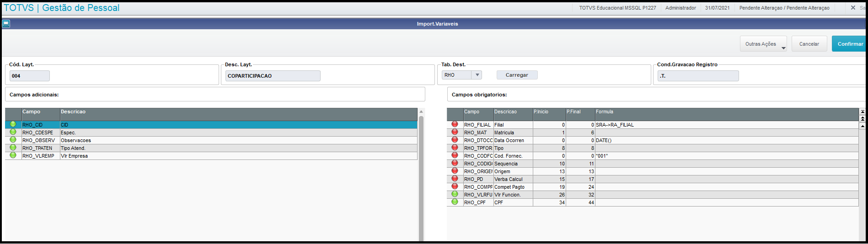Click the P.Inicio value 26 for RHO_VLRFU
Image resolution: width=868 pixels, height=244 pixels.
tap(549, 195)
